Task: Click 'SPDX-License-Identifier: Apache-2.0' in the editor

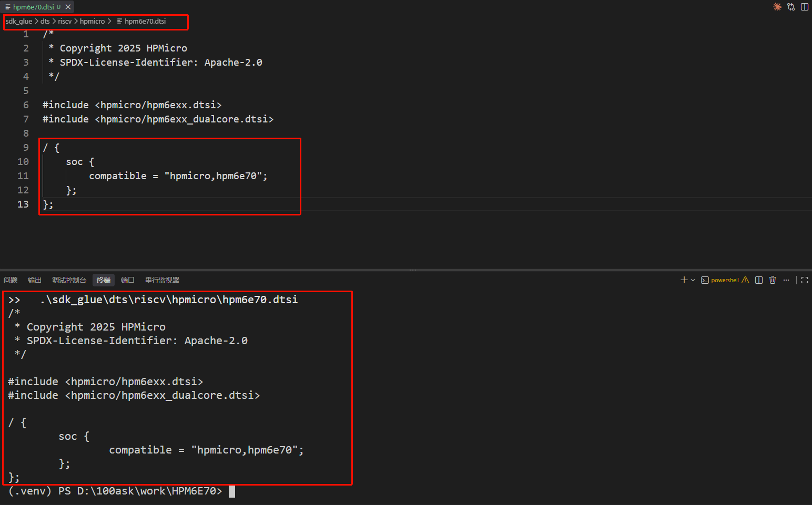Action: pyautogui.click(x=161, y=62)
